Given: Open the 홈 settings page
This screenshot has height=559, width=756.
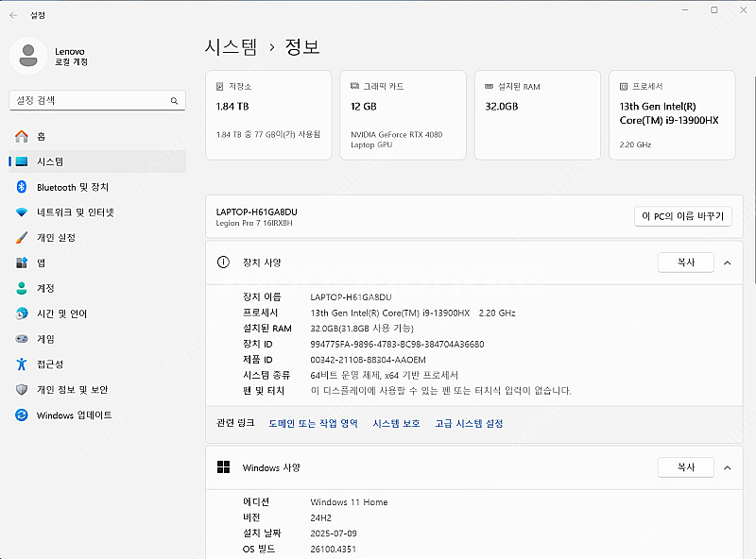Looking at the screenshot, I should (97, 136).
